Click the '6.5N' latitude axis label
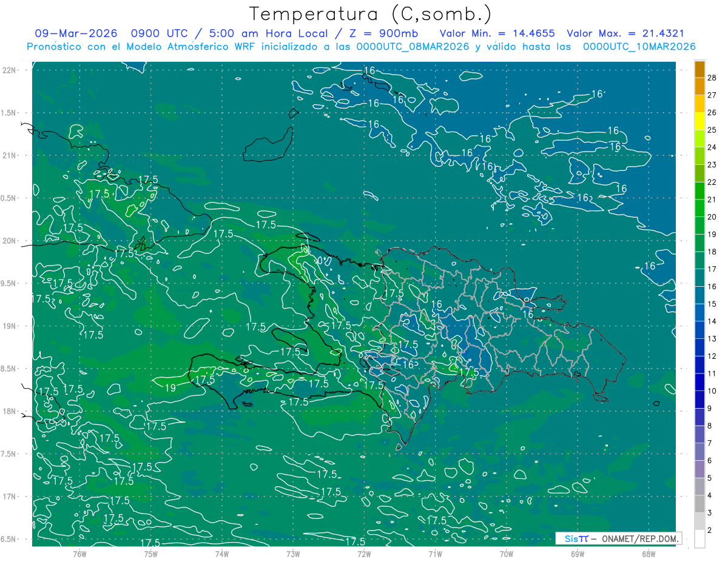The width and height of the screenshot is (728, 562). (x=8, y=539)
